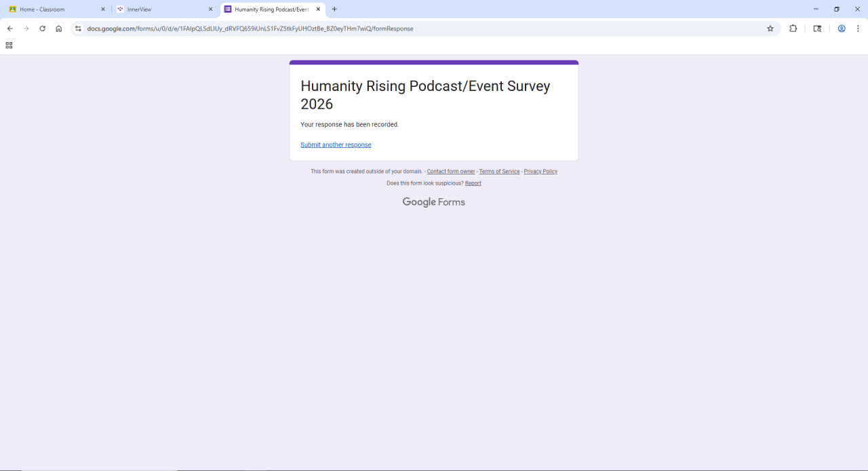Screen dimensions: 868x471
Task: Open the browser home page
Action: (x=58, y=29)
